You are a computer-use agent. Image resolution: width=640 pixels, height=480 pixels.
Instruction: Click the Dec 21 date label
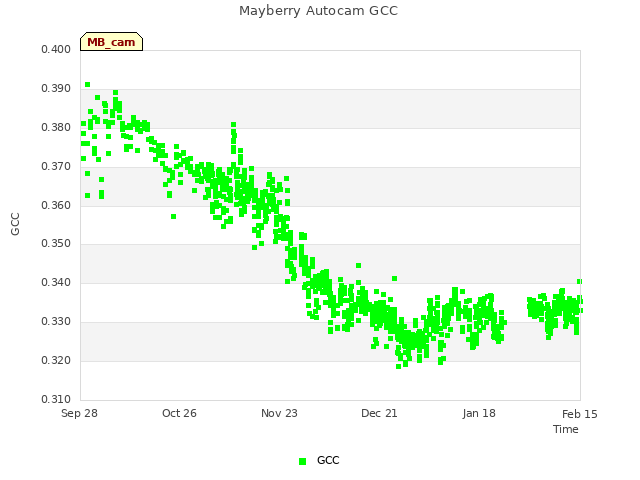379,413
